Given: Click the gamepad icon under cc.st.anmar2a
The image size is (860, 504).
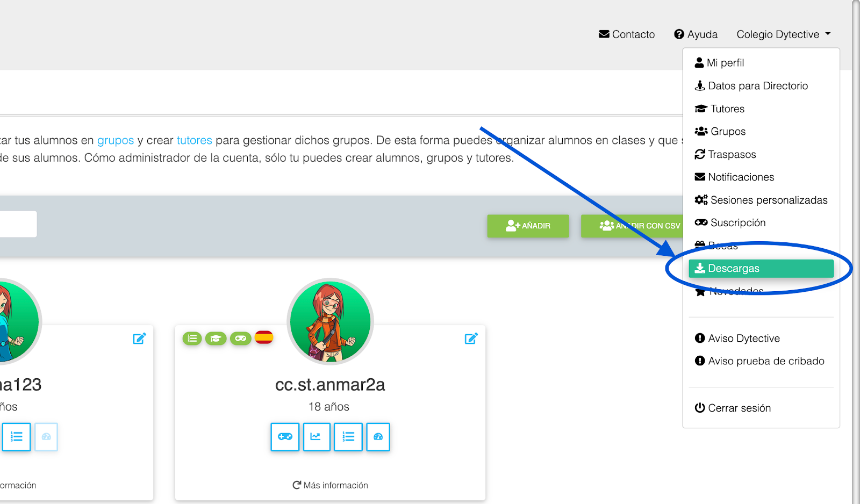Looking at the screenshot, I should pyautogui.click(x=285, y=437).
